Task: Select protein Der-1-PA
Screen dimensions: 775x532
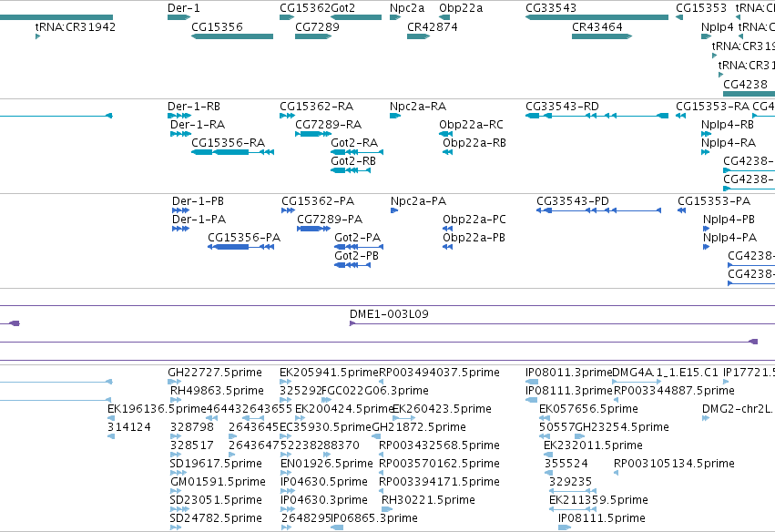Action: 180,229
